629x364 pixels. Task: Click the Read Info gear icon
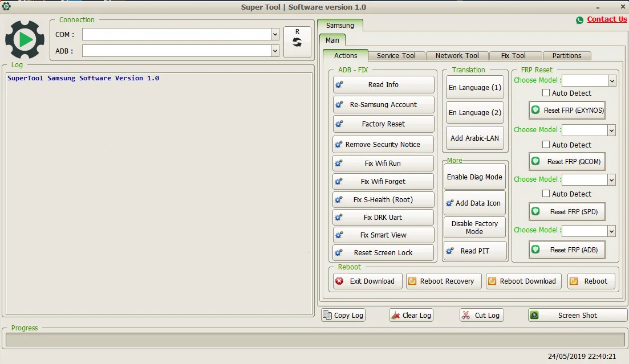339,84
